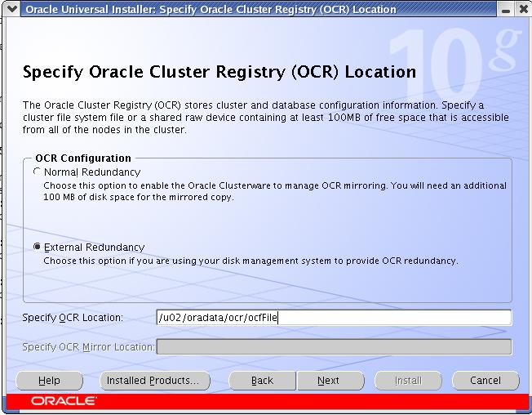Select the Normal Redundancy radio button
The width and height of the screenshot is (532, 415).
pyautogui.click(x=37, y=172)
